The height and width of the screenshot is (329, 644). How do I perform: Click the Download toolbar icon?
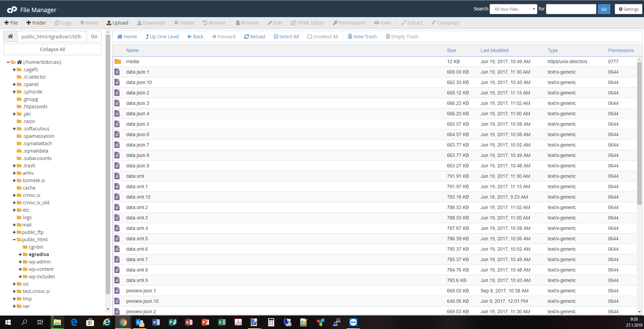(x=139, y=23)
